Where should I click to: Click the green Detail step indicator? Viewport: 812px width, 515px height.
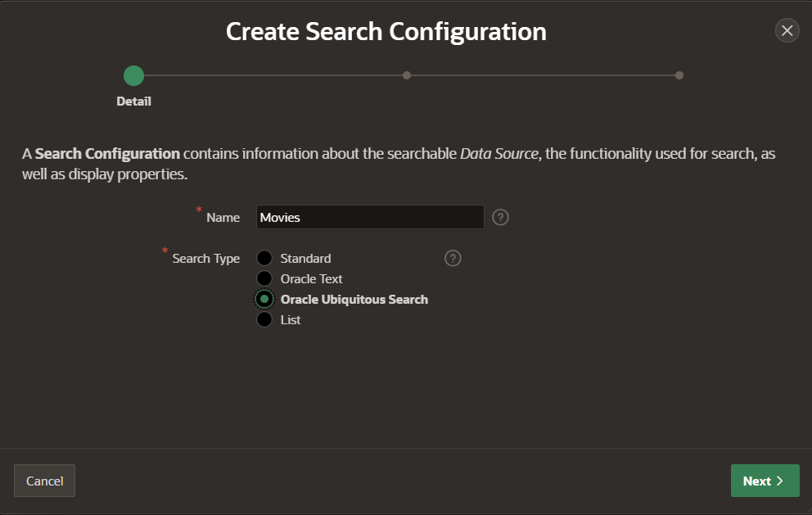[x=133, y=75]
